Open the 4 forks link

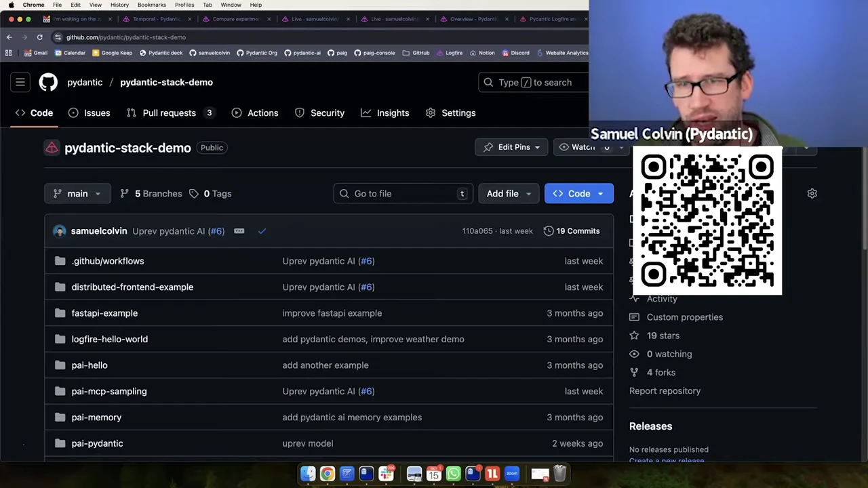[x=652, y=373]
